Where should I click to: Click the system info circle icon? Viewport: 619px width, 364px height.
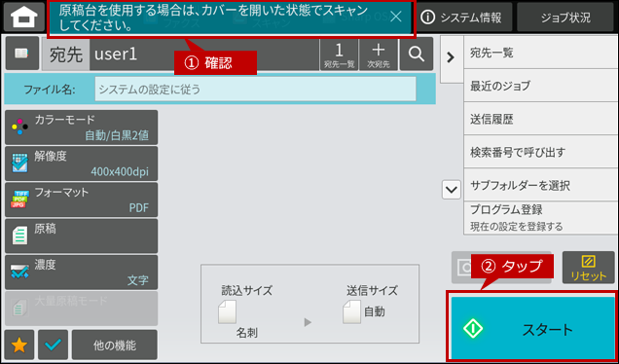[x=427, y=18]
